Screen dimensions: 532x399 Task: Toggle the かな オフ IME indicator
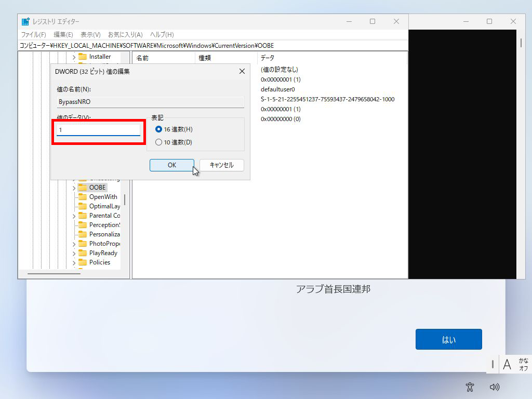[523, 364]
